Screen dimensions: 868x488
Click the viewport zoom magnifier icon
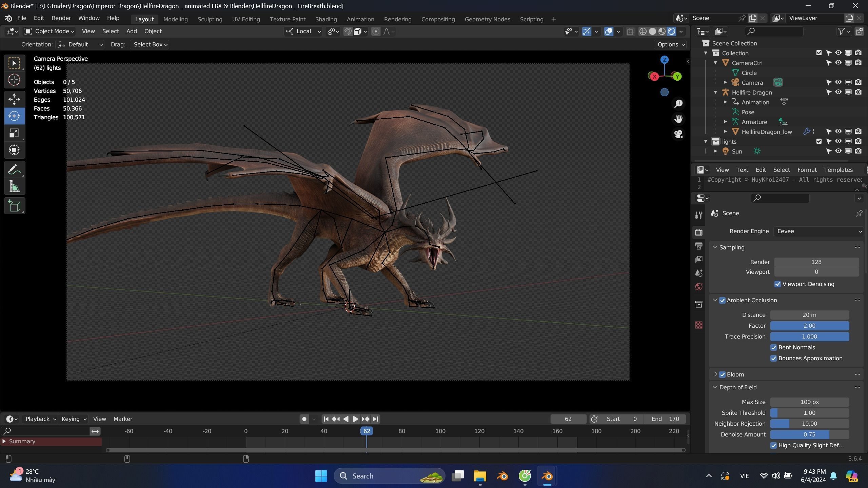pos(678,103)
